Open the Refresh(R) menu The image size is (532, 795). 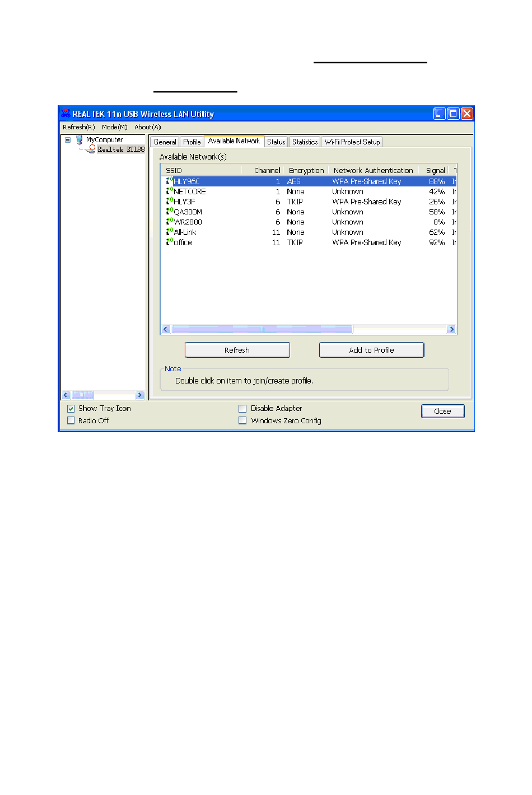tap(79, 127)
